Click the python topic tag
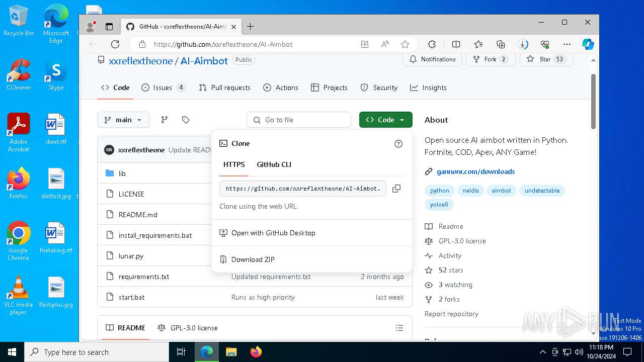Image resolution: width=644 pixels, height=362 pixels. [x=439, y=191]
